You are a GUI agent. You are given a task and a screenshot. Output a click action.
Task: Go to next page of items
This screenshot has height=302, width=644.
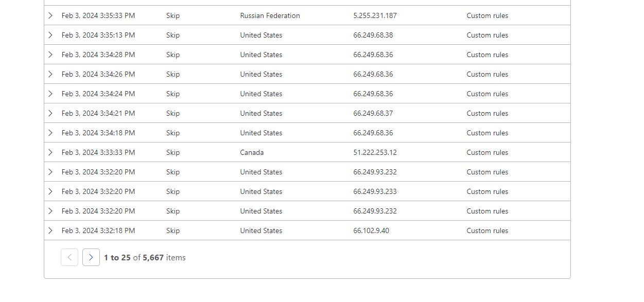[91, 257]
